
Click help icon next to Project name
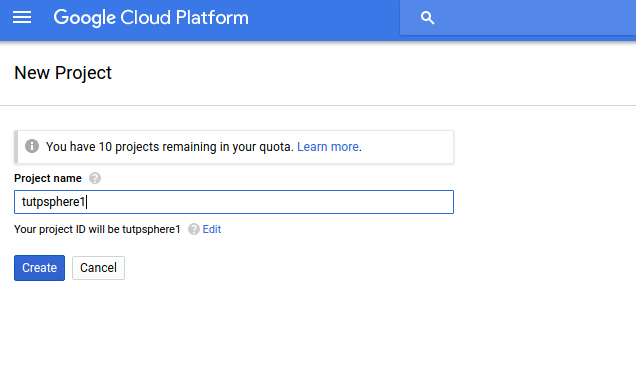pyautogui.click(x=95, y=178)
